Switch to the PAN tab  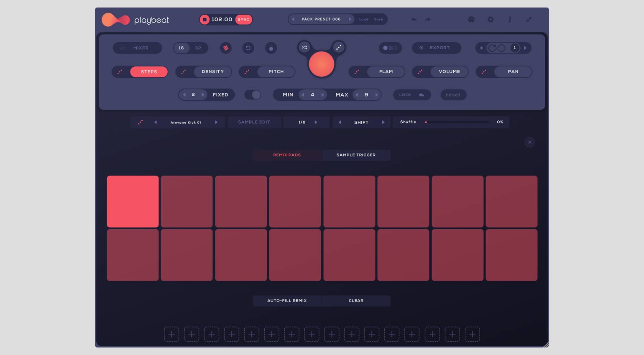point(513,72)
